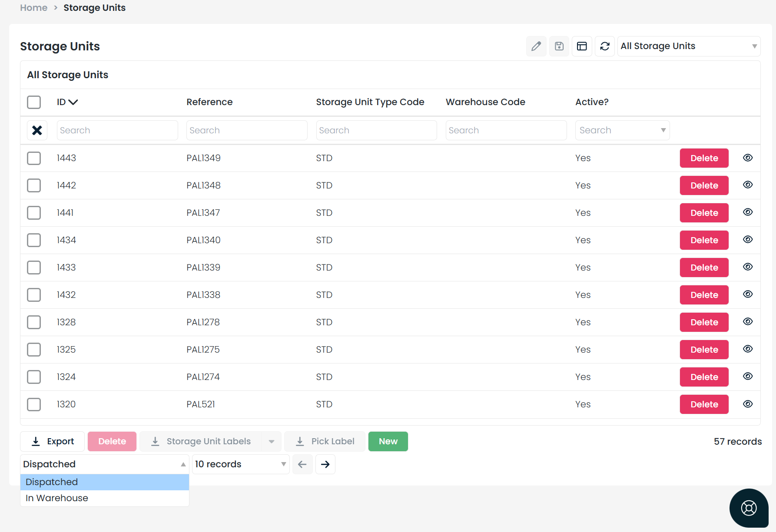Tick the checkbox for ID 1443
The width and height of the screenshot is (776, 532).
34,158
